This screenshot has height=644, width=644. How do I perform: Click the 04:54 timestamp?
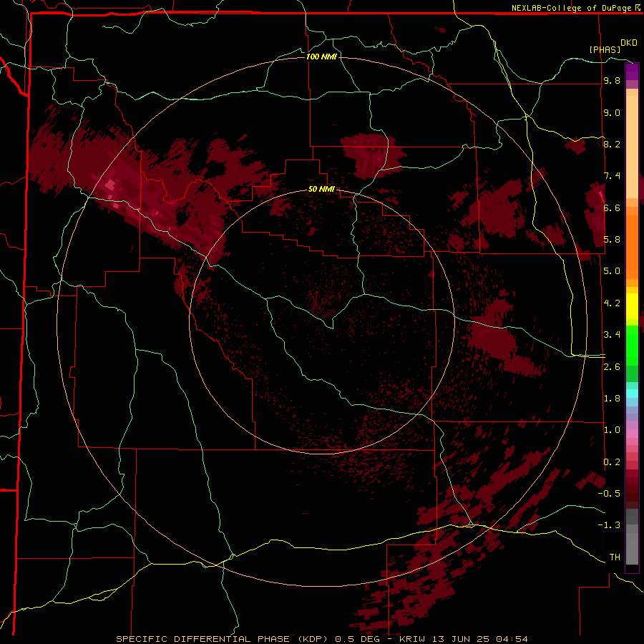click(512, 639)
